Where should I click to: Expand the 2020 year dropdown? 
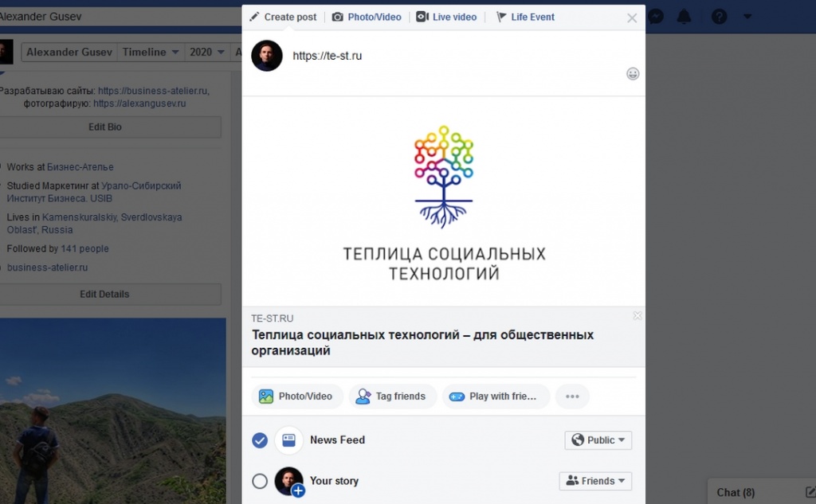click(206, 51)
